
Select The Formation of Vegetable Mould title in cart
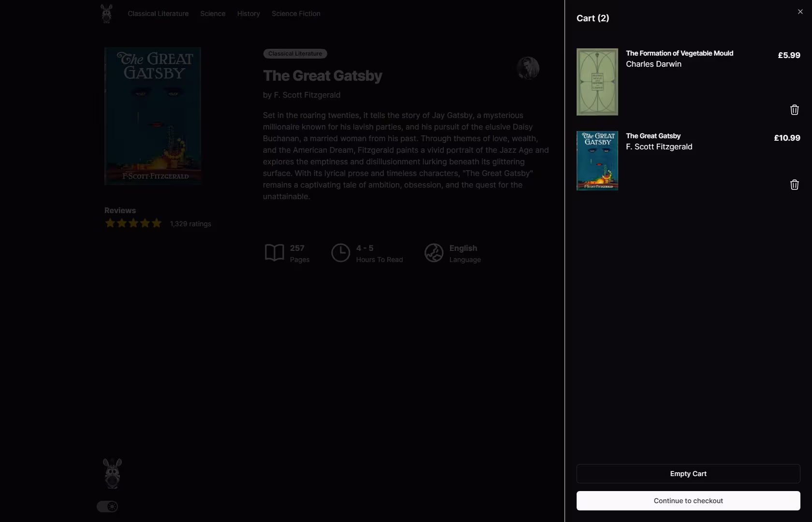coord(680,53)
